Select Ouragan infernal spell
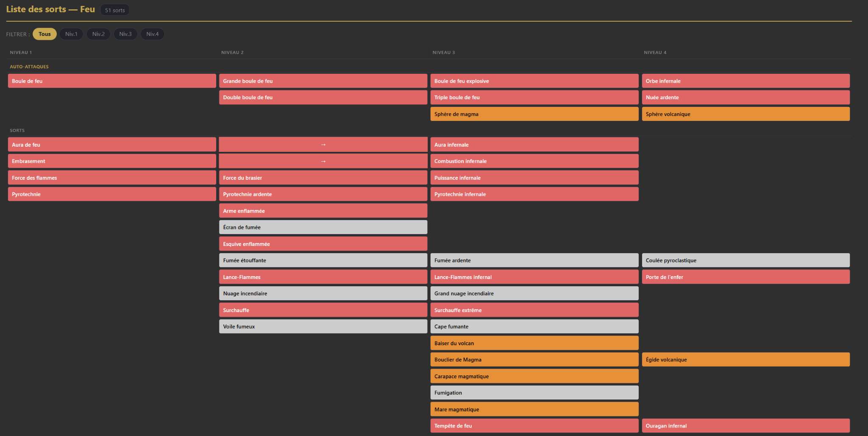868x436 pixels. 746,426
